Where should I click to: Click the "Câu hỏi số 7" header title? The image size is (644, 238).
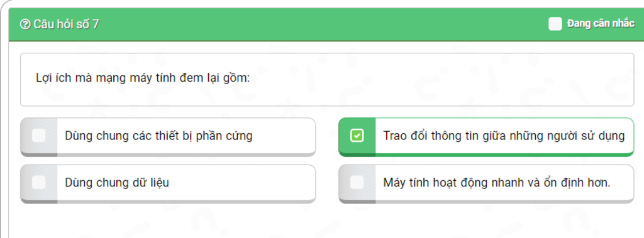point(66,24)
